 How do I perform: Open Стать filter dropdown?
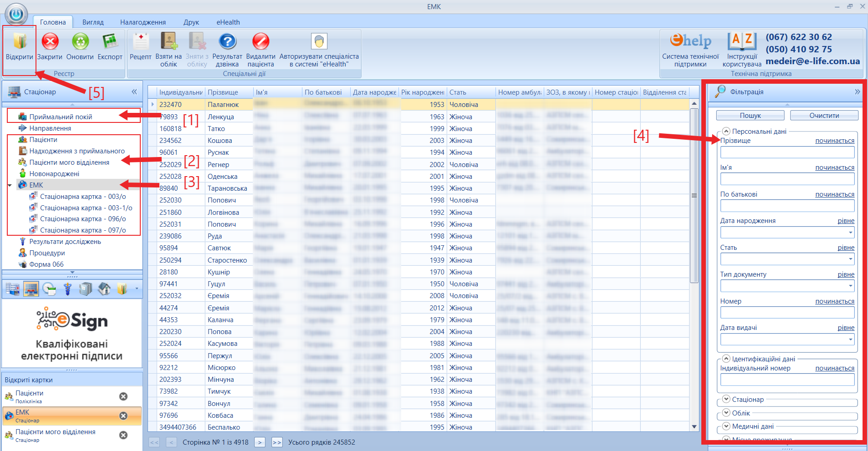850,259
